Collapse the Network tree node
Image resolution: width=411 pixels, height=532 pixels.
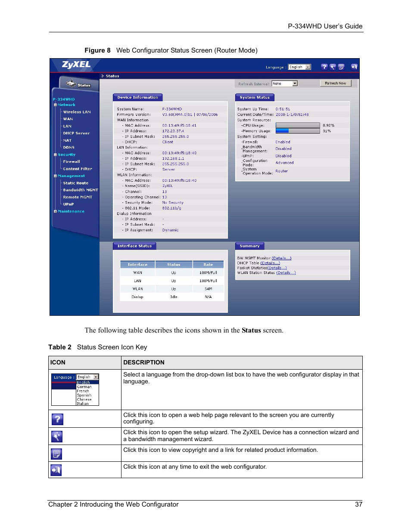click(55, 105)
